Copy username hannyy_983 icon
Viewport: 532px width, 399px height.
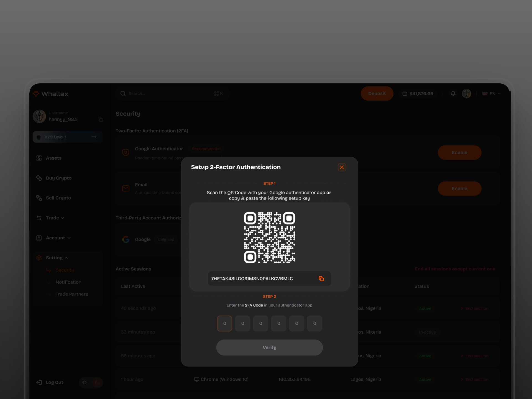[x=100, y=119]
